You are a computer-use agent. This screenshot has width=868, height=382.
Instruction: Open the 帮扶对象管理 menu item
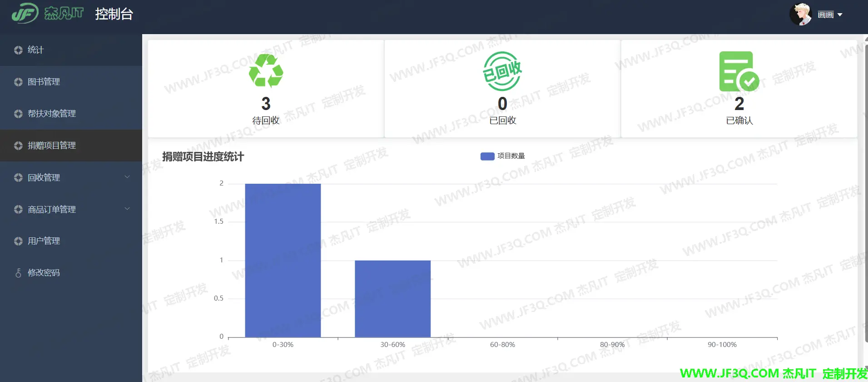click(52, 114)
